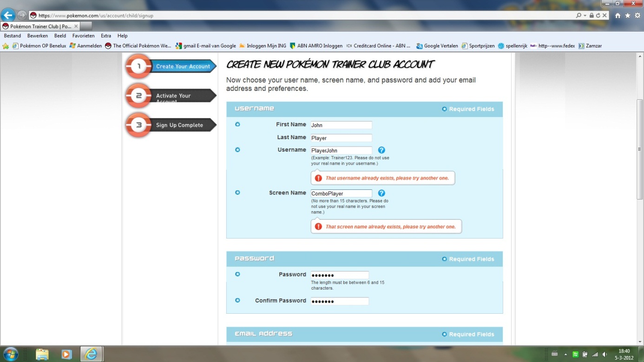The height and width of the screenshot is (362, 644).
Task: Show hidden system tray icons arrow
Action: click(x=565, y=355)
